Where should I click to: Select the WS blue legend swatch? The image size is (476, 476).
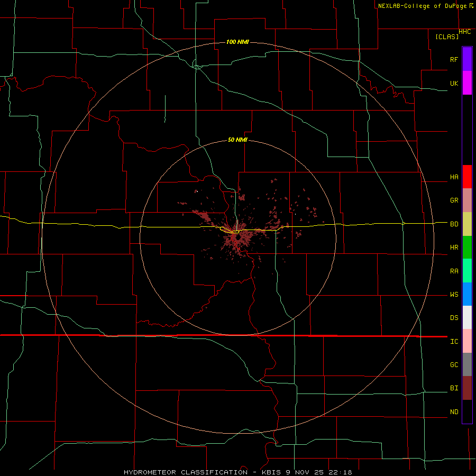pos(467,294)
